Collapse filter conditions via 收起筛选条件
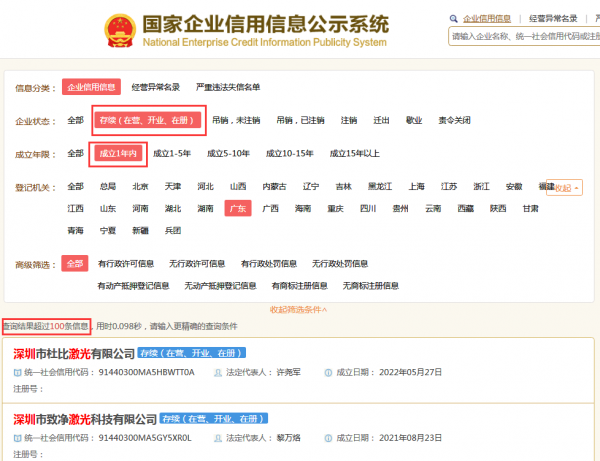The width and height of the screenshot is (600, 461). coord(299,310)
